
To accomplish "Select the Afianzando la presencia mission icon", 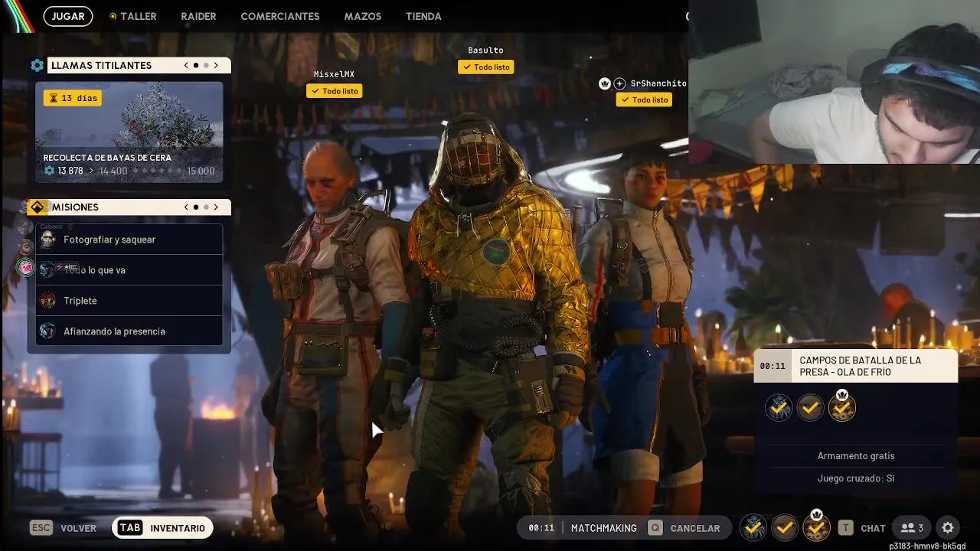I will point(47,331).
